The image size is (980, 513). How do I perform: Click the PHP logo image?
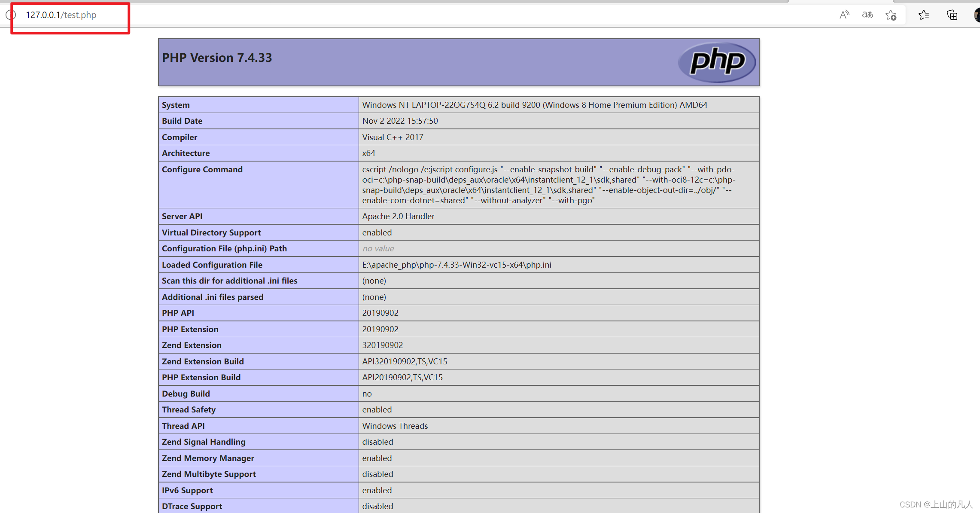717,62
